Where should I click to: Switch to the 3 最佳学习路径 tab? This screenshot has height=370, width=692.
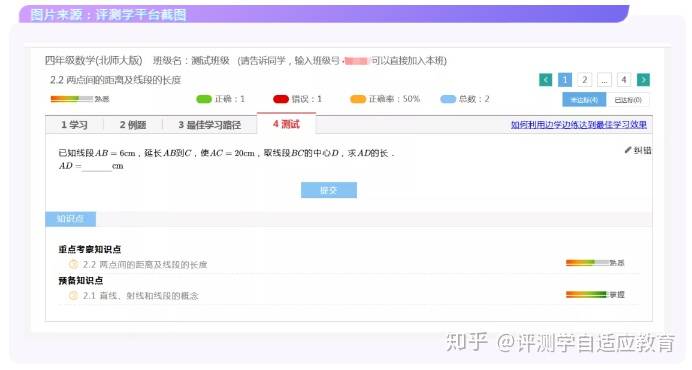tap(210, 125)
